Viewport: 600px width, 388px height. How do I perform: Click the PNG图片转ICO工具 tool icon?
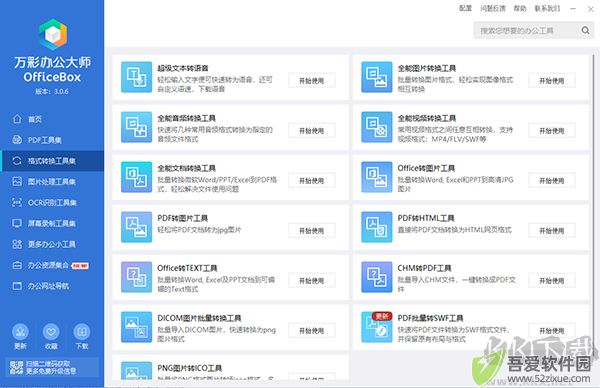(136, 371)
